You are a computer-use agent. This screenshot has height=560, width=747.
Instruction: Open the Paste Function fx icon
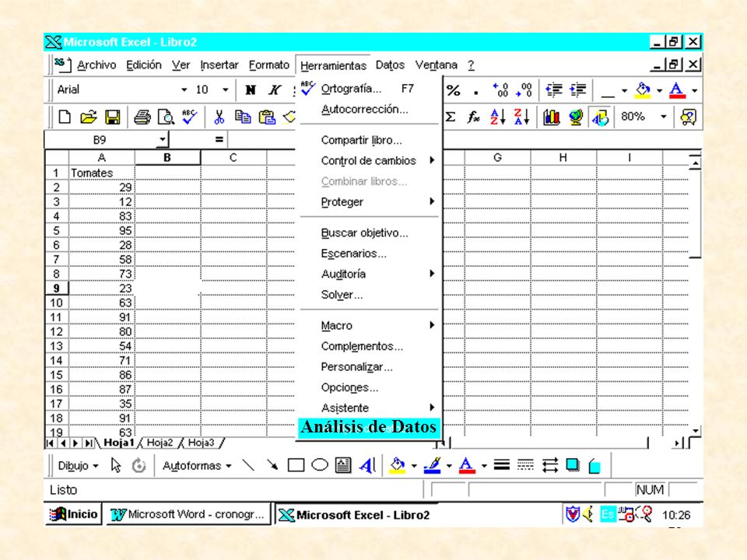(473, 117)
